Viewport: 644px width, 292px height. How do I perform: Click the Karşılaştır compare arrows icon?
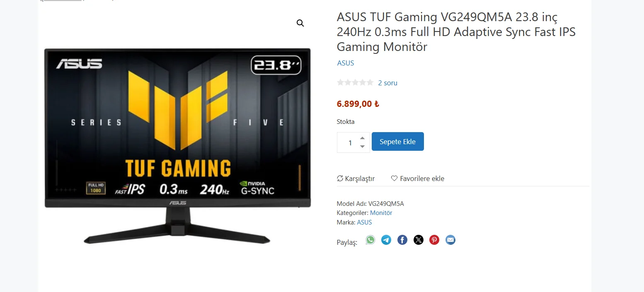340,179
